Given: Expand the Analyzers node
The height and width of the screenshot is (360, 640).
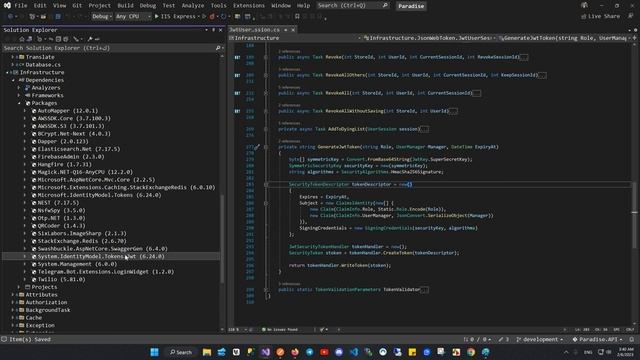Looking at the screenshot, I should pos(19,88).
